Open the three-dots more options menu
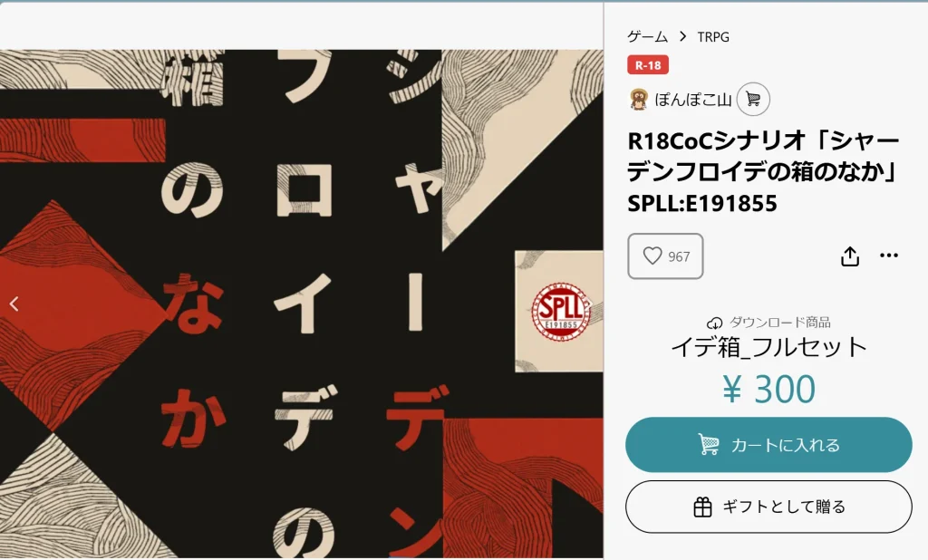 [889, 256]
